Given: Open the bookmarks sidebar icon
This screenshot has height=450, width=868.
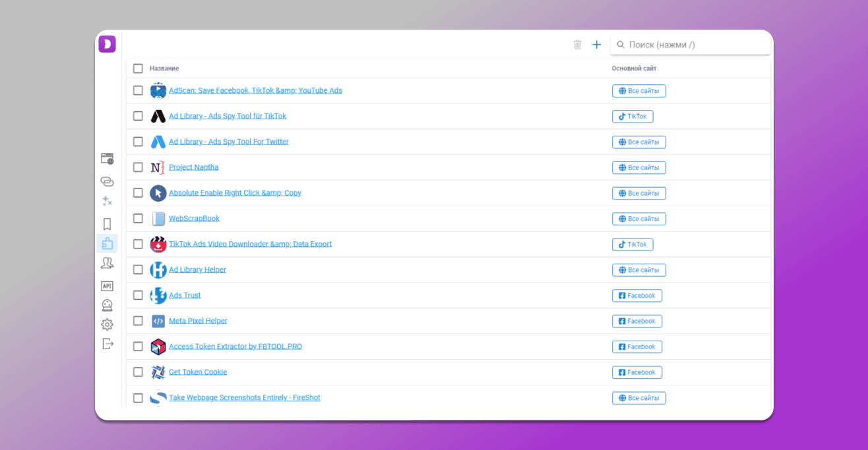Looking at the screenshot, I should [107, 224].
